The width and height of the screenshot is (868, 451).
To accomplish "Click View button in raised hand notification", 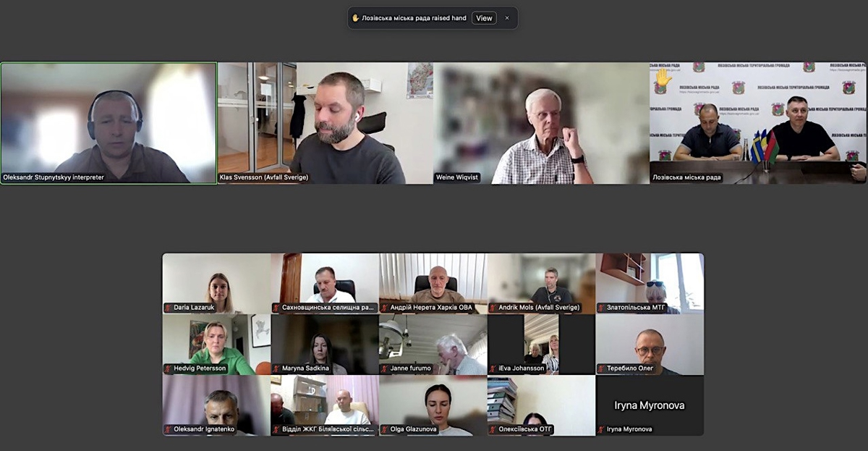I will pyautogui.click(x=484, y=18).
